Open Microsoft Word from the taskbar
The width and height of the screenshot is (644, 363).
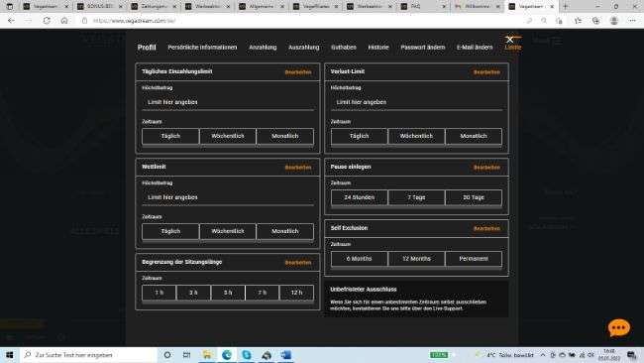pos(286,355)
